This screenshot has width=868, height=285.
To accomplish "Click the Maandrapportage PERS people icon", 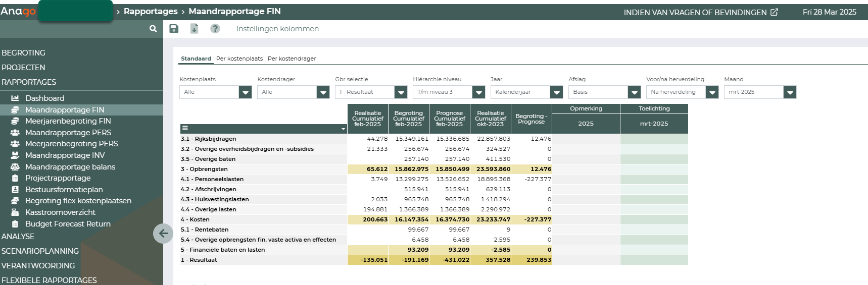I will pyautogui.click(x=15, y=133).
